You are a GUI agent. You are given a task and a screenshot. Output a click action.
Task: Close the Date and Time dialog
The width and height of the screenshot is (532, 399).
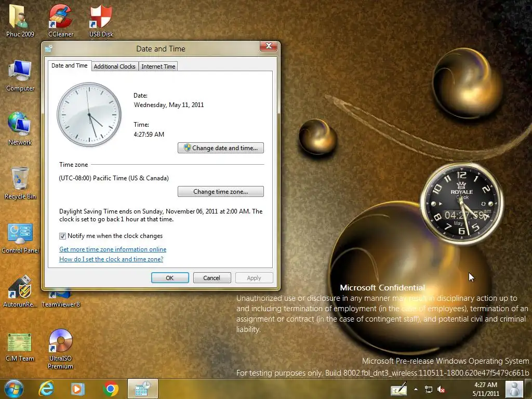(269, 46)
